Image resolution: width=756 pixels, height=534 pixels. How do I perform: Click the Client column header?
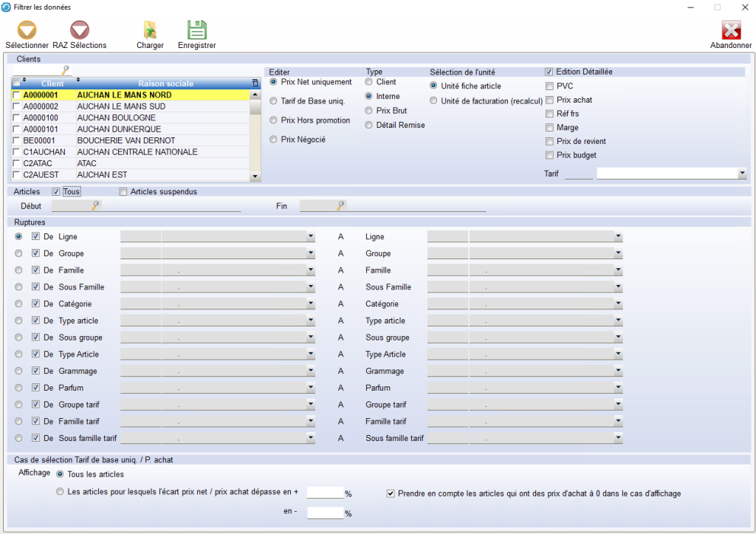click(x=52, y=83)
